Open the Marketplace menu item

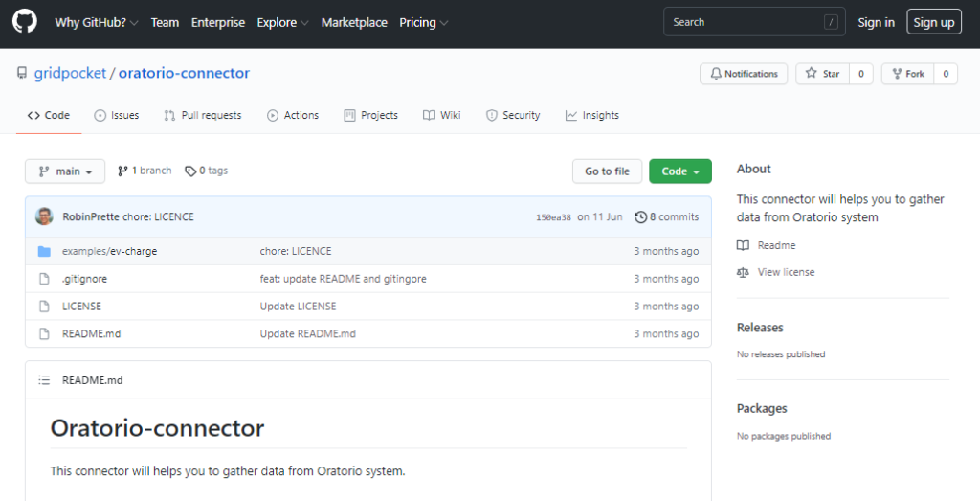click(354, 23)
